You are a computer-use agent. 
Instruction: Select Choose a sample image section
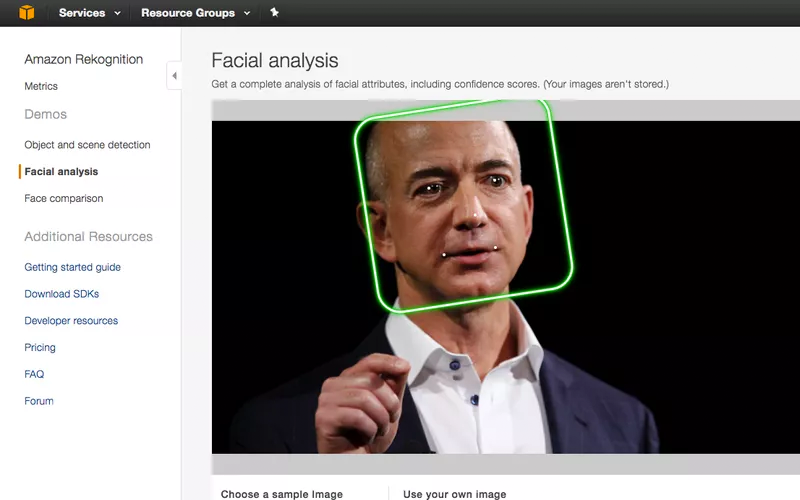282,494
